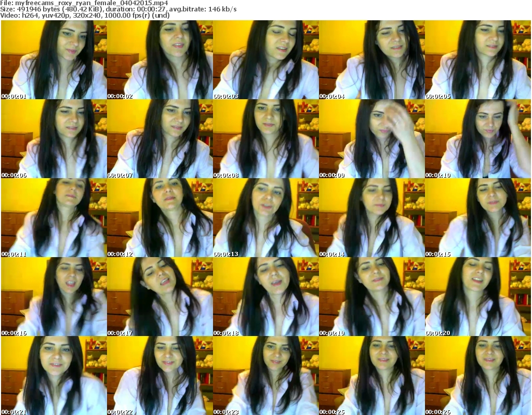The image size is (532, 415).
Task: Open the frame stamped 00:00:09
Action: coord(371,139)
